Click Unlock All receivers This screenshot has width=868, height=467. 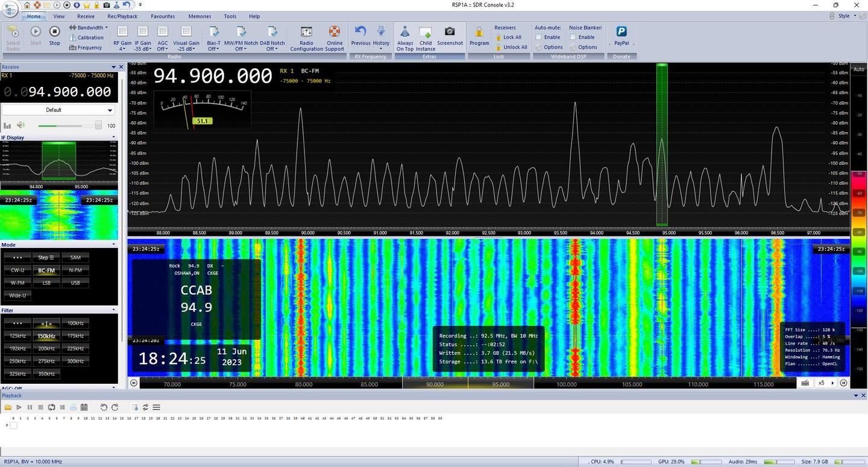pyautogui.click(x=511, y=47)
